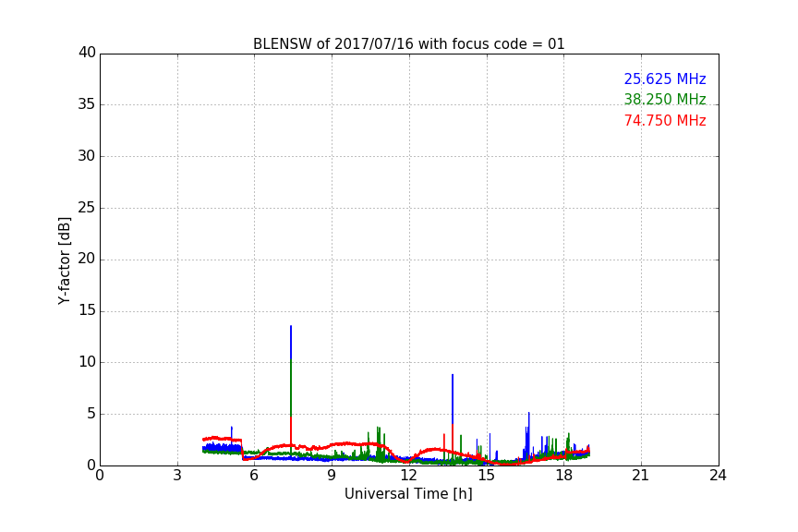This screenshot has height=532, width=798.
Task: Click the x-axis tick label 18
Action: (564, 476)
